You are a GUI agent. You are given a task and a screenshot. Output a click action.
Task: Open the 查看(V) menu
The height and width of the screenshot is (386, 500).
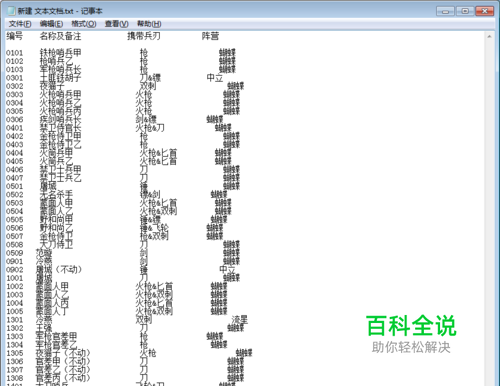pyautogui.click(x=117, y=24)
